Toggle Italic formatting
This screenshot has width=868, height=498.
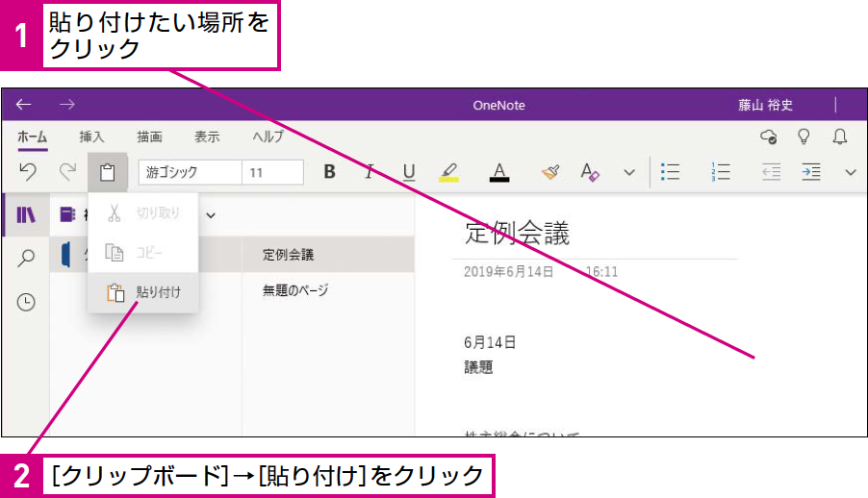tap(370, 172)
